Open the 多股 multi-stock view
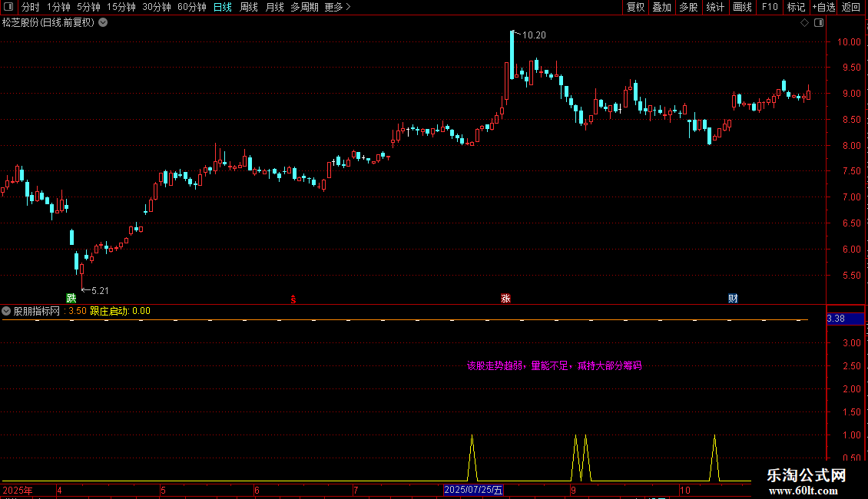Image resolution: width=868 pixels, height=499 pixels. coord(689,7)
